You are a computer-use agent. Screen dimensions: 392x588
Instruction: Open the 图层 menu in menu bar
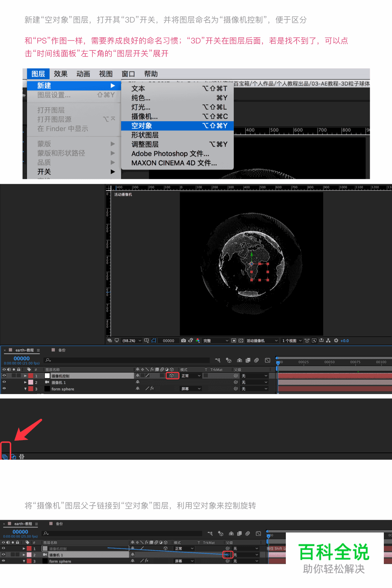(38, 74)
